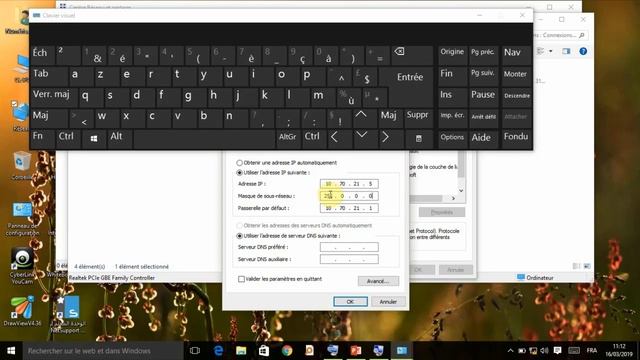Launch Google Chrome from the taskbar
Viewport: 640px width, 360px height.
pos(287,351)
